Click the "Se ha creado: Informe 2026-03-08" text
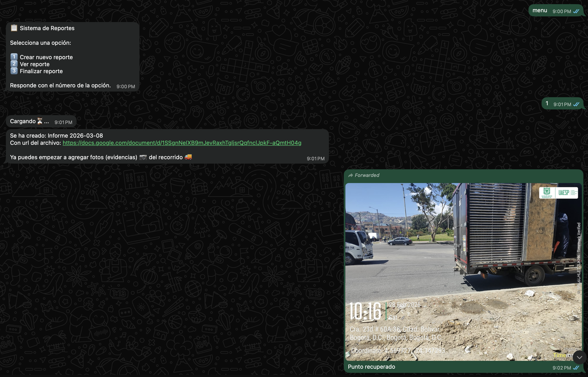This screenshot has width=588, height=377. tap(56, 136)
